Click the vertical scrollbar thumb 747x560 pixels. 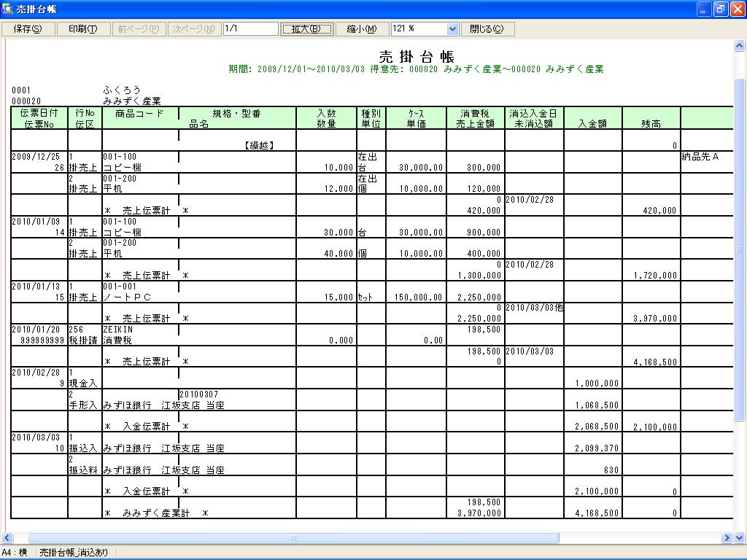click(x=740, y=249)
